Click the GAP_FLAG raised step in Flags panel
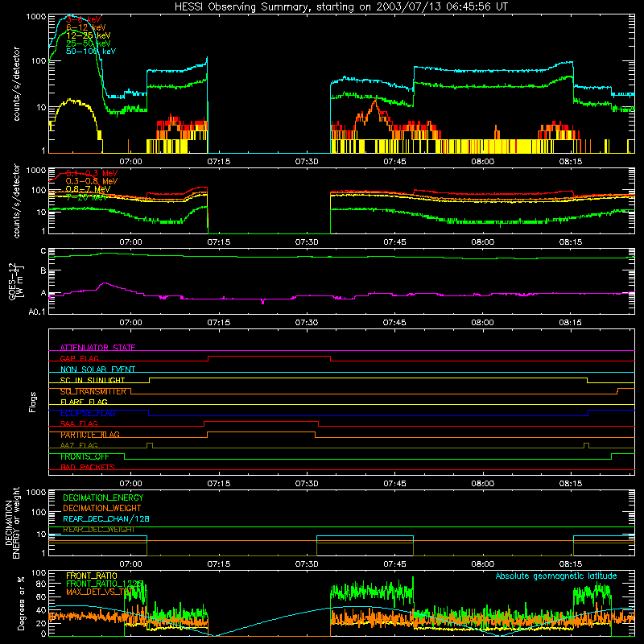This screenshot has width=644, height=644. click(269, 357)
